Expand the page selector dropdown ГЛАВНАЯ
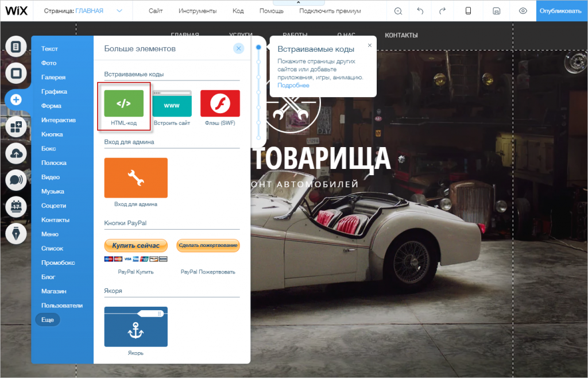Image resolution: width=588 pixels, height=378 pixels. pos(119,11)
